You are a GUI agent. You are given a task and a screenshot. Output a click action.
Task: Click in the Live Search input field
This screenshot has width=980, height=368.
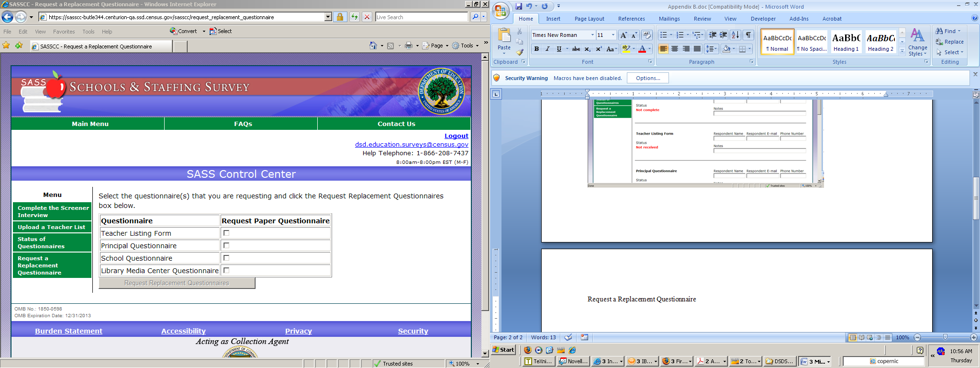coord(421,17)
